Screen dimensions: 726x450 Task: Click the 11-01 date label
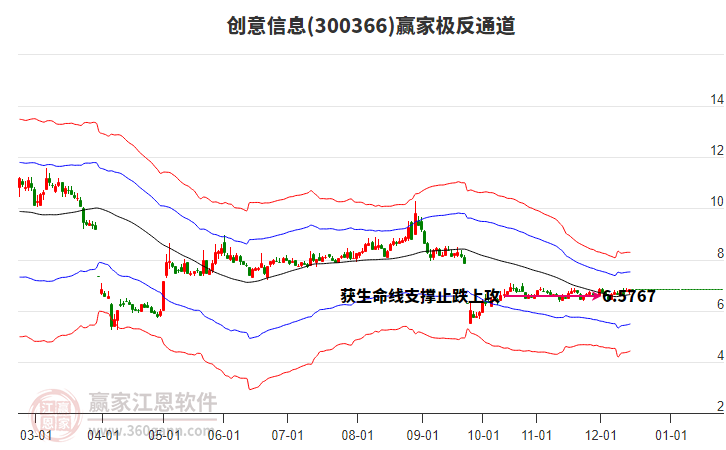(537, 436)
